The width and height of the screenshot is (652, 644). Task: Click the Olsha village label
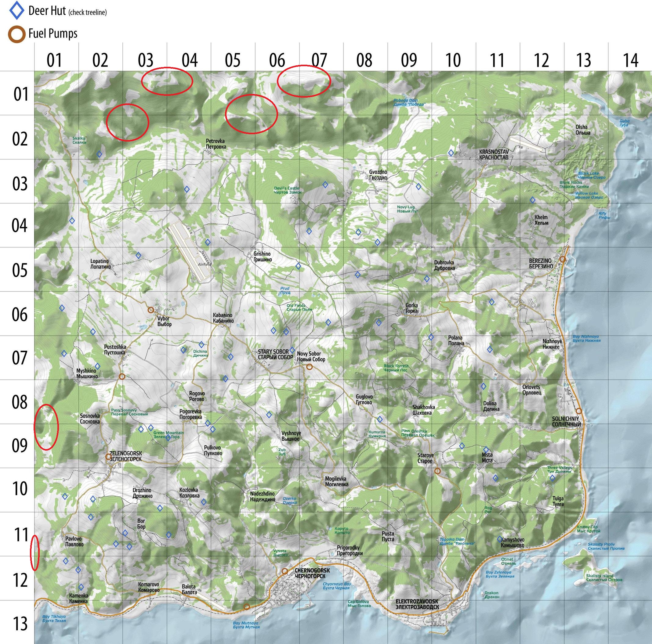pos(582,130)
